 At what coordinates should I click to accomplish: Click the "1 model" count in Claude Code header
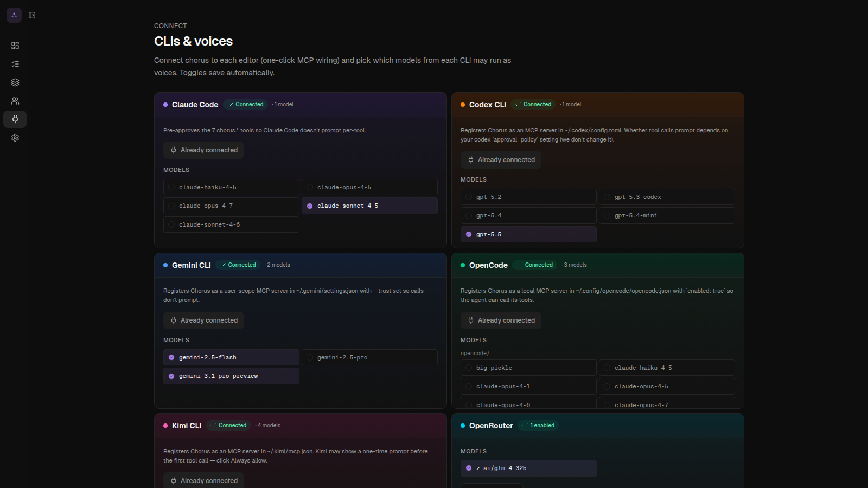pyautogui.click(x=284, y=105)
